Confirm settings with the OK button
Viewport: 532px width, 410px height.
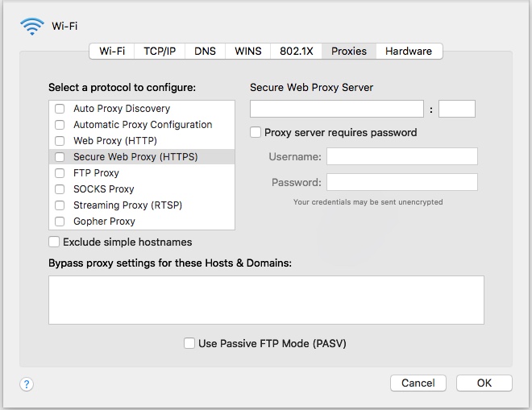pos(484,383)
